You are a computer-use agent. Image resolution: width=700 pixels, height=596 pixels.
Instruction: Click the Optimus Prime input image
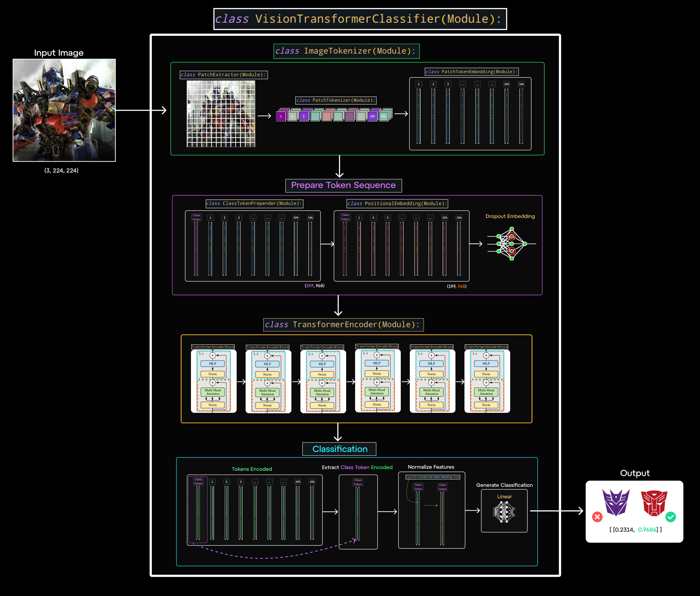(64, 110)
